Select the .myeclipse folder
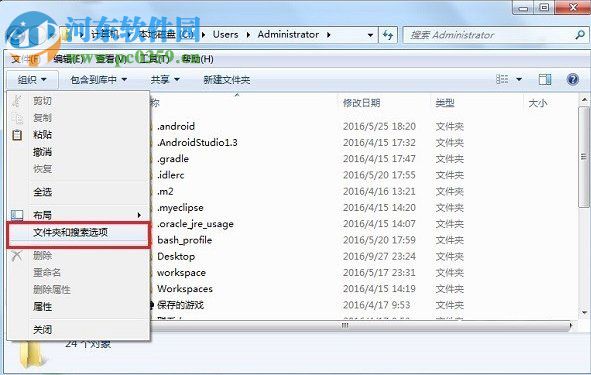 point(181,207)
